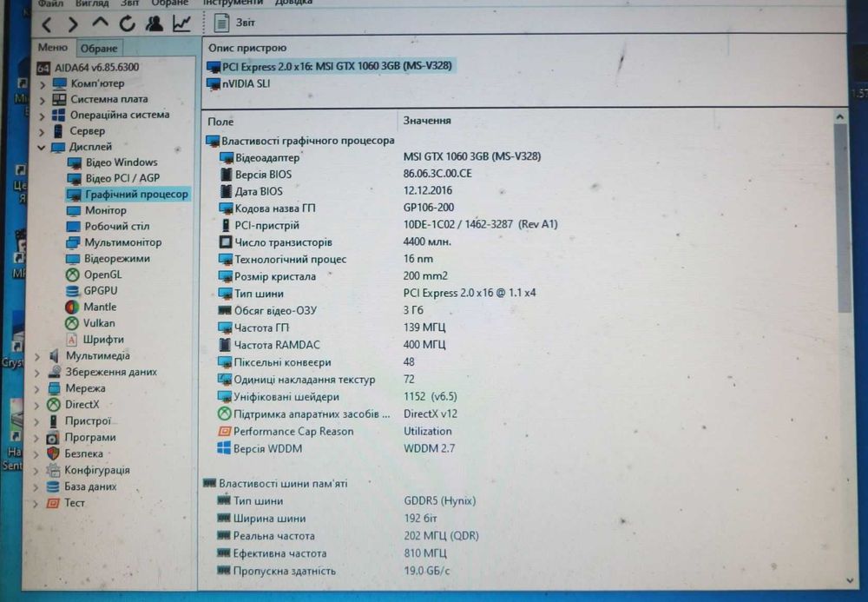Screen dimensions: 868x602
Task: Select the Версія BIOS row
Action: [346, 174]
